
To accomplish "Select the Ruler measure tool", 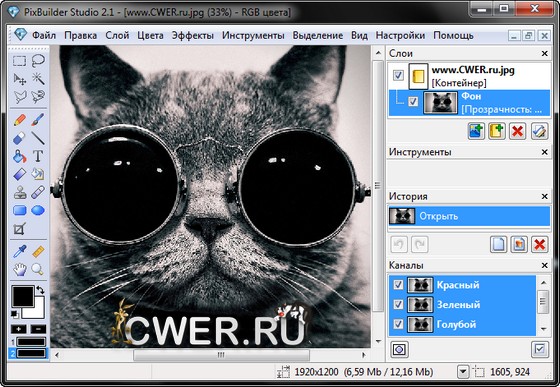I will (x=38, y=252).
